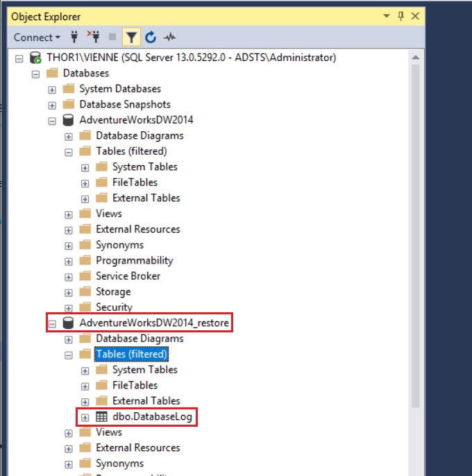Select the dbo.DatabaseLog table name
The height and width of the screenshot is (476, 472).
(x=152, y=416)
